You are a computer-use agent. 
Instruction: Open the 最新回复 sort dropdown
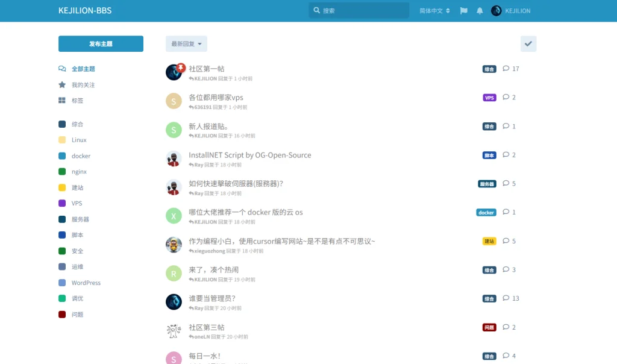point(185,43)
